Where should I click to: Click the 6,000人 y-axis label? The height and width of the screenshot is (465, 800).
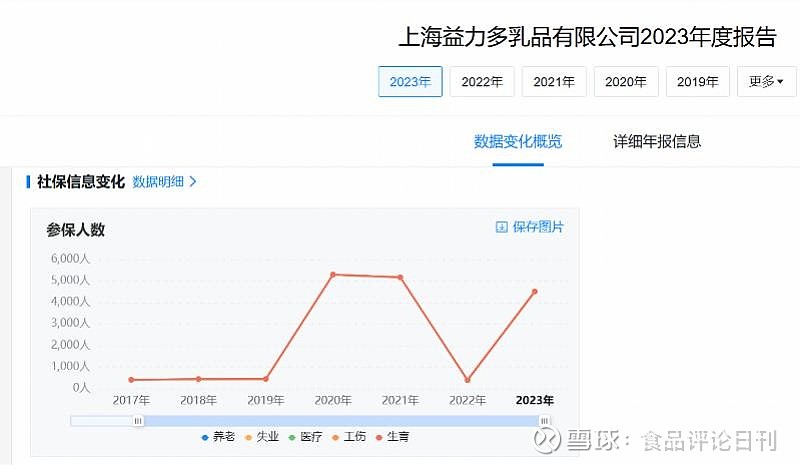click(70, 258)
